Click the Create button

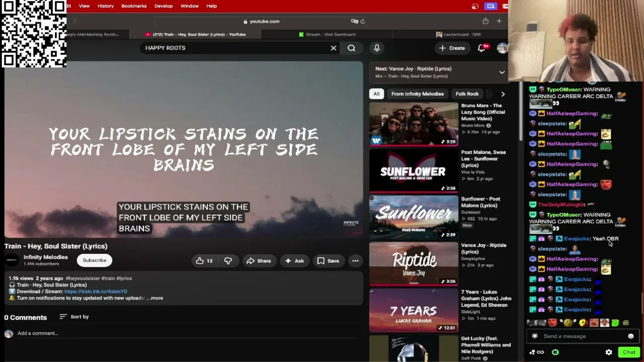(452, 48)
